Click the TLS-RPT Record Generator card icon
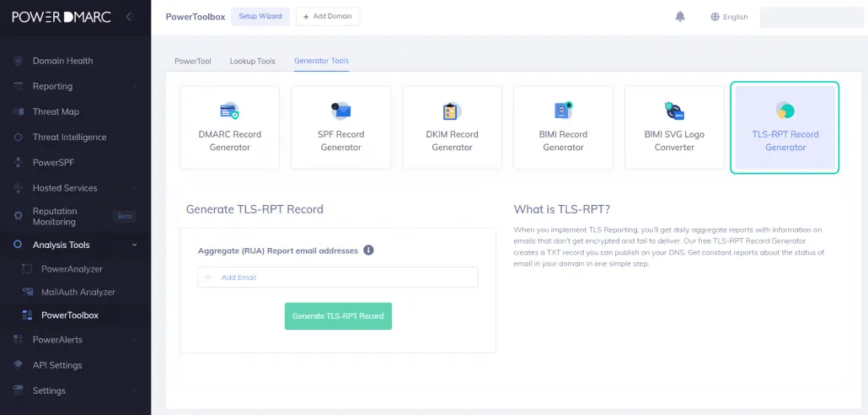This screenshot has height=415, width=868. tap(785, 110)
